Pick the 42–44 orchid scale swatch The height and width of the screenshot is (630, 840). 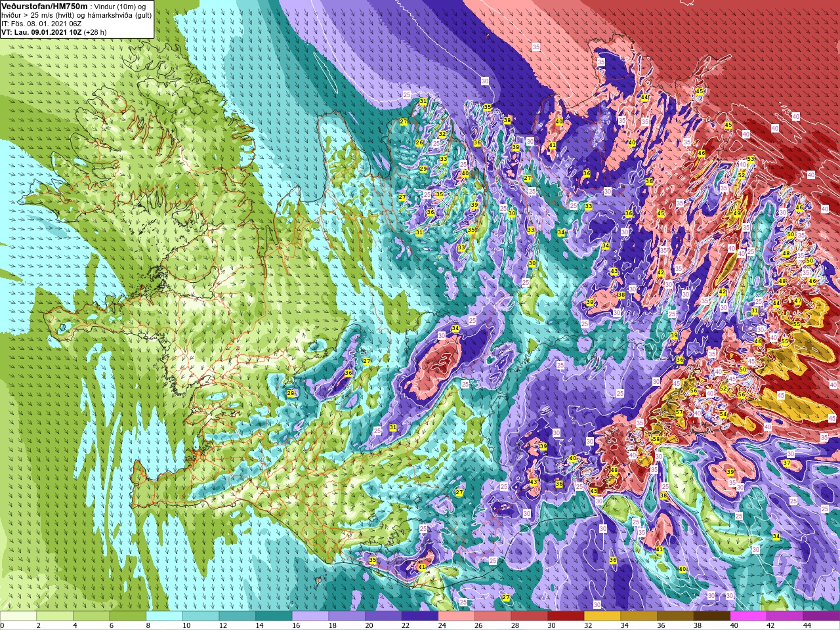[x=786, y=616]
